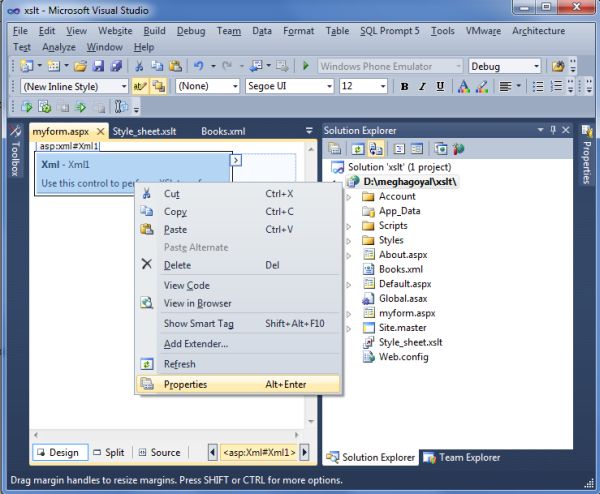Viewport: 600px width, 494px height.
Task: Open the font size 12 dropdown
Action: (x=383, y=86)
